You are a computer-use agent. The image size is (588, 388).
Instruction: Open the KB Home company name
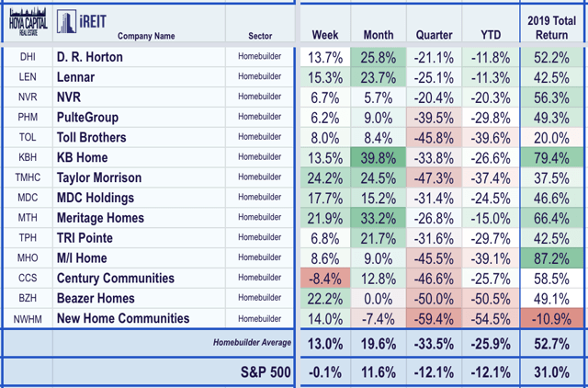(85, 157)
